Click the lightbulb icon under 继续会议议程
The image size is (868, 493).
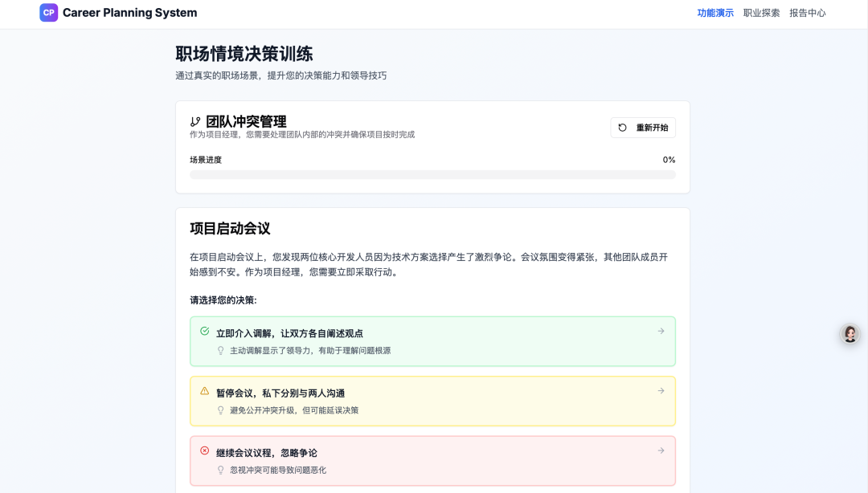coord(221,470)
